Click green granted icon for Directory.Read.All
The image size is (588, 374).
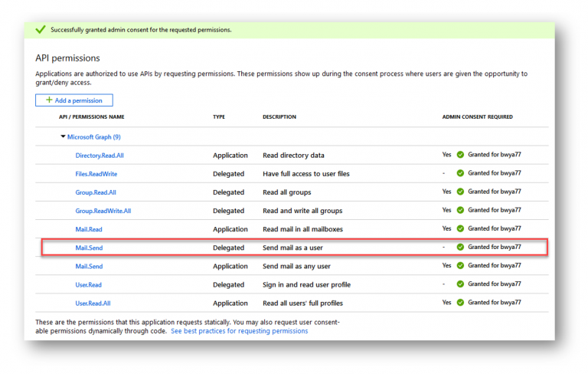pos(460,155)
